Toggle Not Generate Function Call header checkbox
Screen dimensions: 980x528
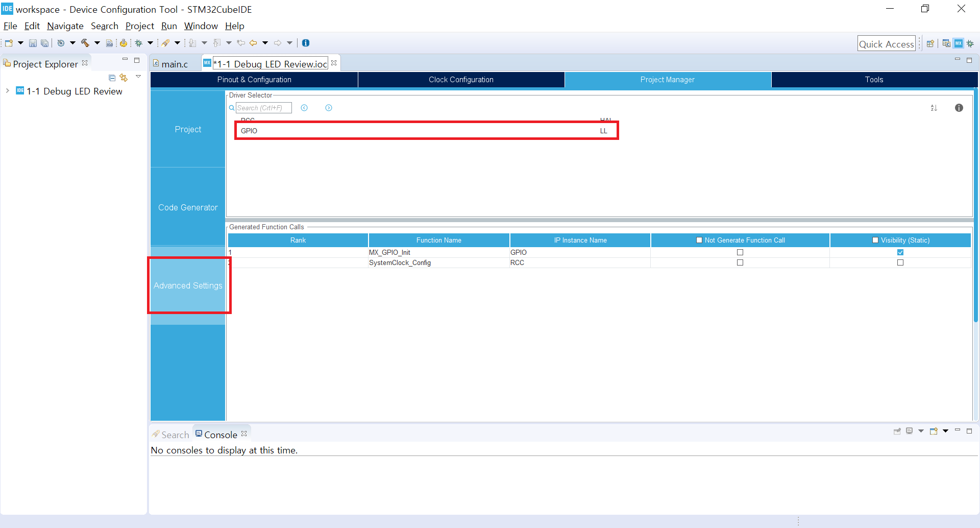[x=699, y=240]
